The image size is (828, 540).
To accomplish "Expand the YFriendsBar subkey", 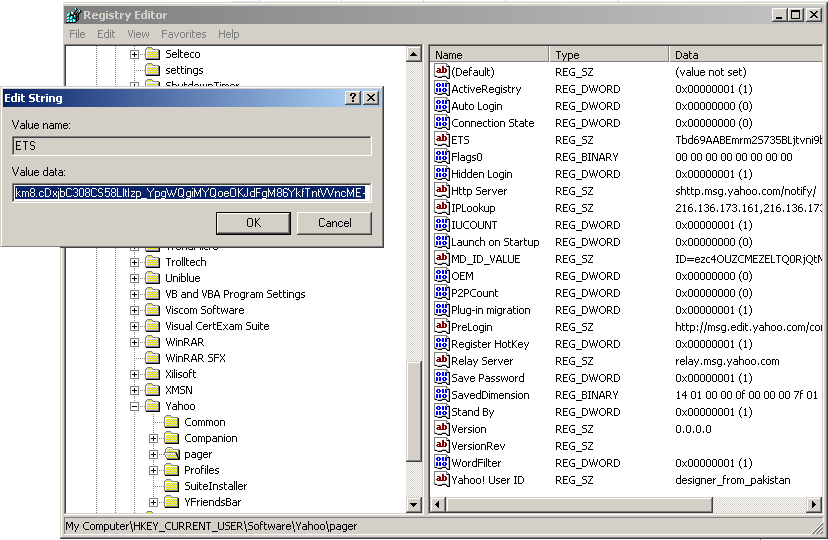I will [154, 502].
